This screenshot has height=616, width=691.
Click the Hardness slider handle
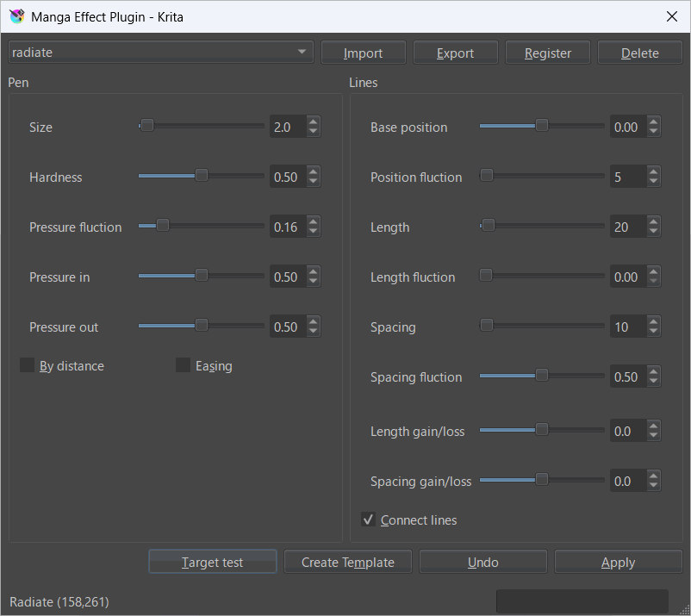[202, 176]
